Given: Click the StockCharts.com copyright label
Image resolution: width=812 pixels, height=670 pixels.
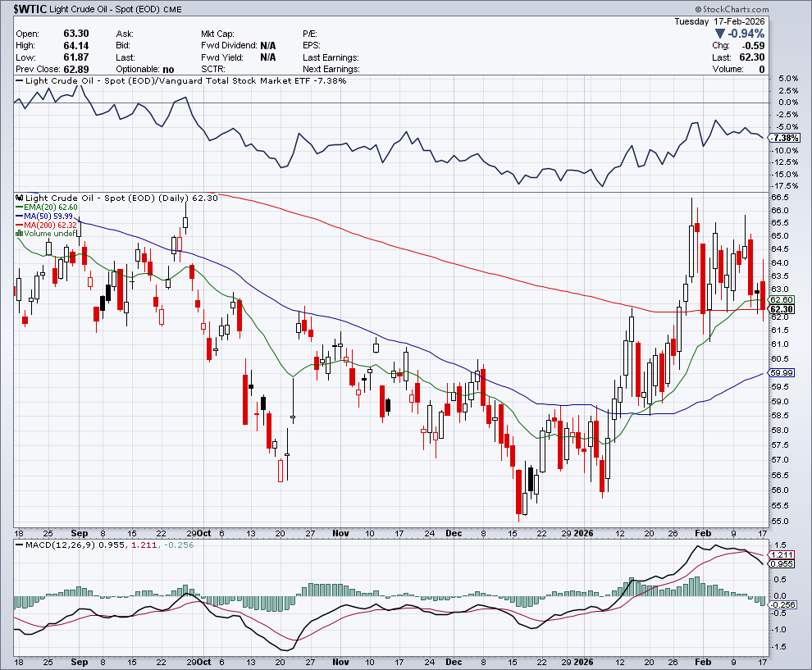Looking at the screenshot, I should [732, 9].
